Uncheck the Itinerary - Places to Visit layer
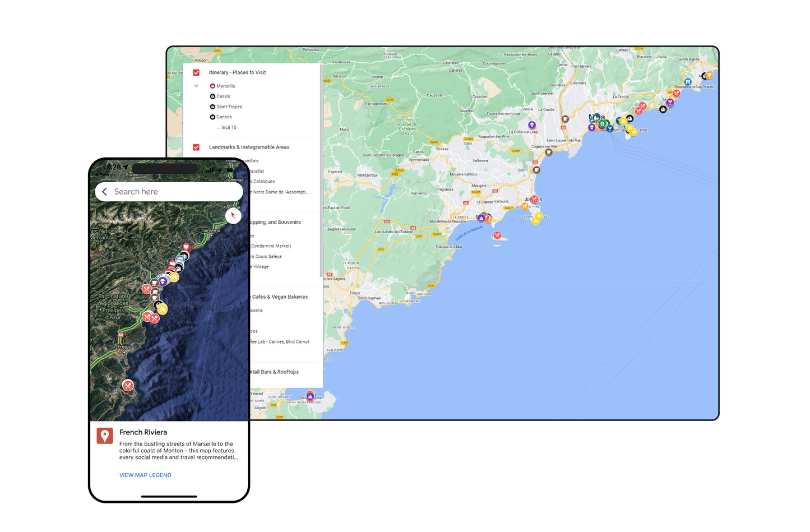This screenshot has height=532, width=810. (196, 72)
